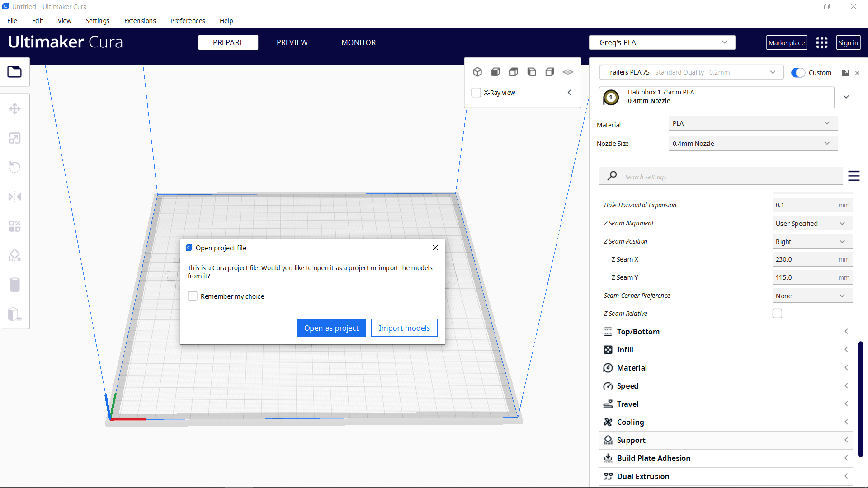Viewport: 868px width, 488px height.
Task: Enable X-Ray view
Action: point(476,92)
